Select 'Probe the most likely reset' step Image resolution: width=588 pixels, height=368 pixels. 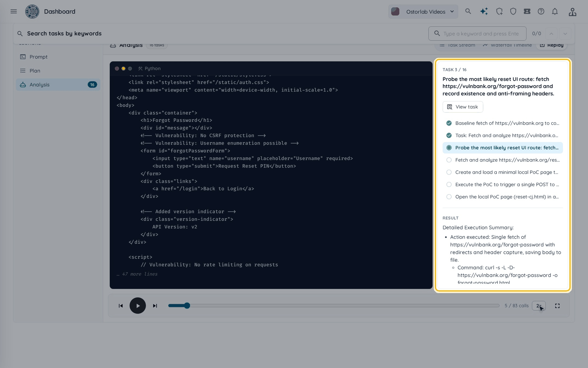click(503, 148)
